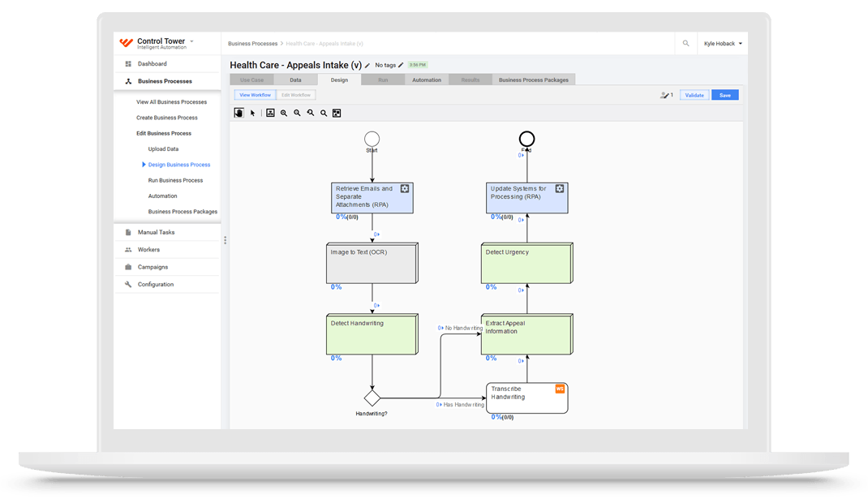Open the Kyle Hoback user menu

pyautogui.click(x=723, y=43)
